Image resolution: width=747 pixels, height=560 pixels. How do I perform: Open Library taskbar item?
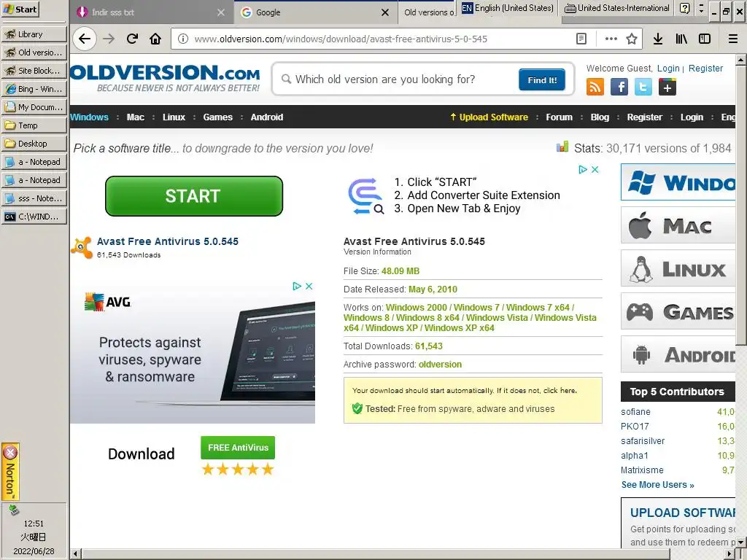point(34,34)
